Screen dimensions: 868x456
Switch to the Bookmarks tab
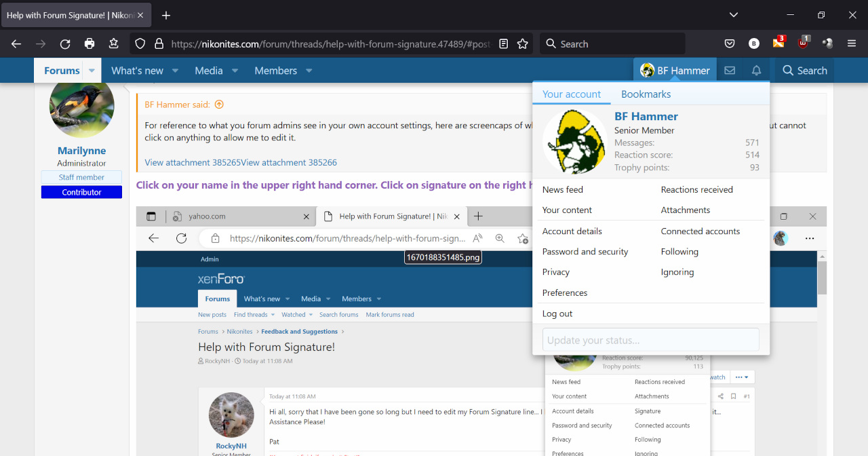click(x=646, y=94)
